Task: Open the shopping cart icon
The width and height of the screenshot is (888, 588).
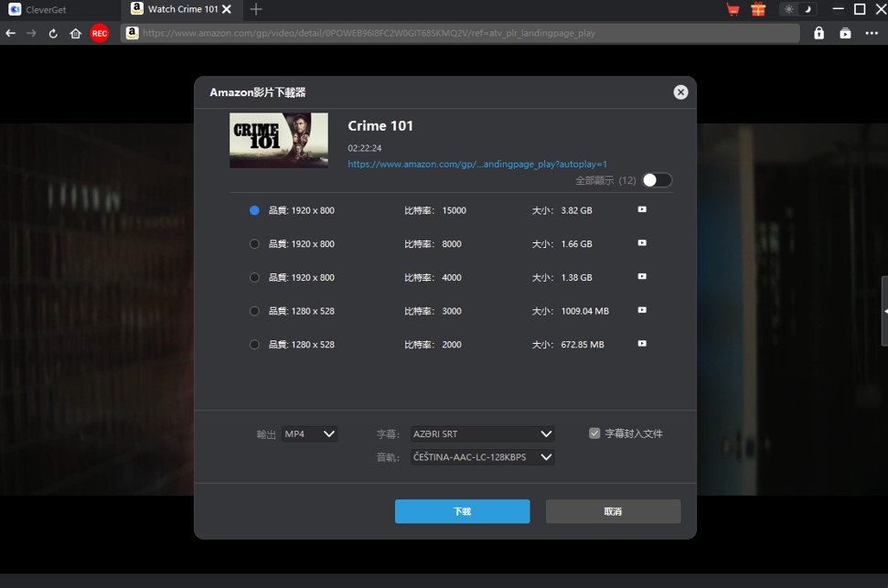Action: [733, 10]
